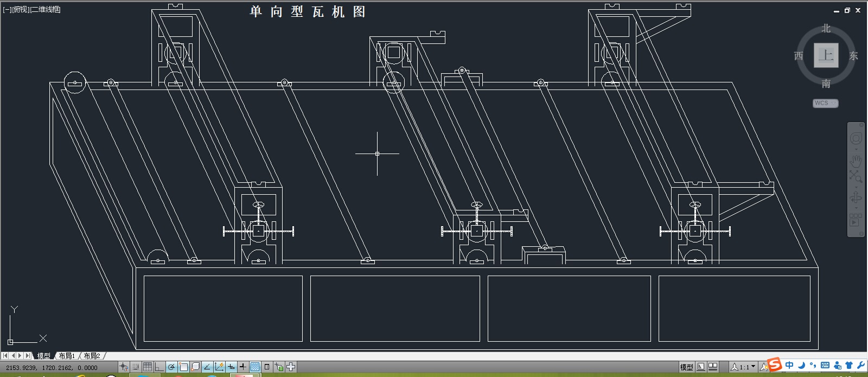Click the 上 top face on the ViewCube
Screen dimensions: 868x377
(x=826, y=55)
